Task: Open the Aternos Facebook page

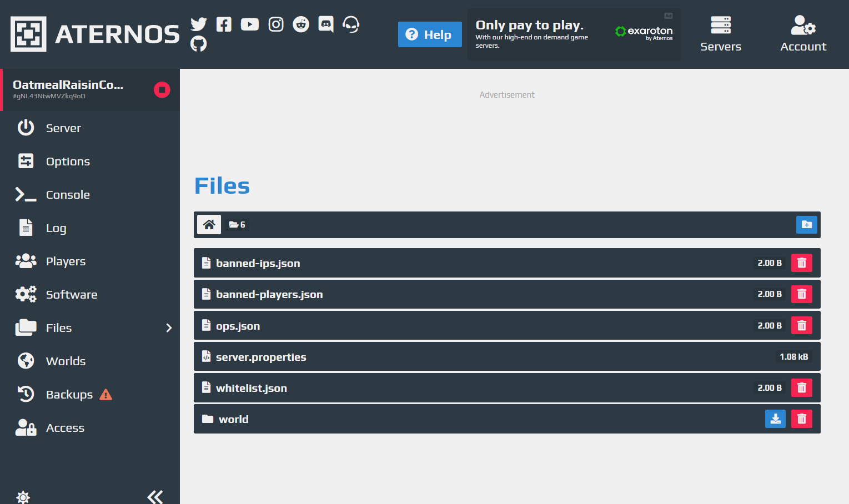Action: tap(224, 24)
